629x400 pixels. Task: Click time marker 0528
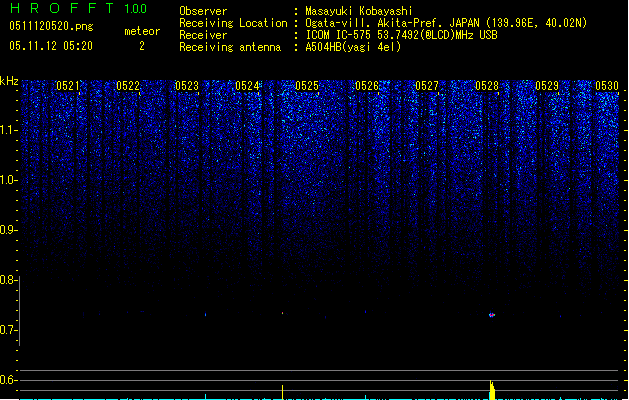pos(487,86)
